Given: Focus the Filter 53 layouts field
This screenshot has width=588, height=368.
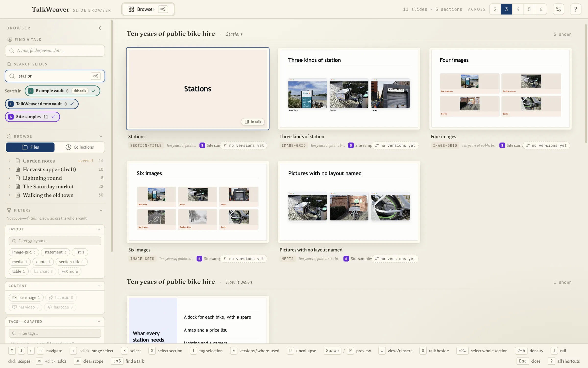Looking at the screenshot, I should tap(55, 241).
